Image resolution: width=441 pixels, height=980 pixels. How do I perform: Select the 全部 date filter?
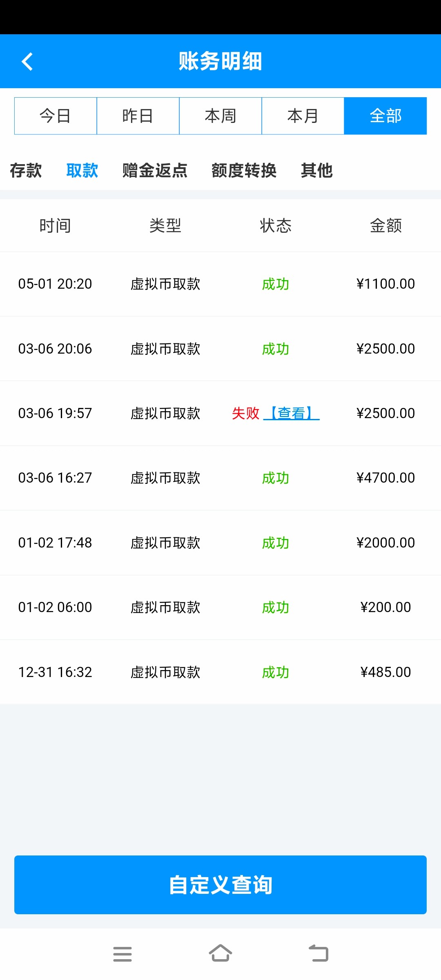[x=385, y=116]
